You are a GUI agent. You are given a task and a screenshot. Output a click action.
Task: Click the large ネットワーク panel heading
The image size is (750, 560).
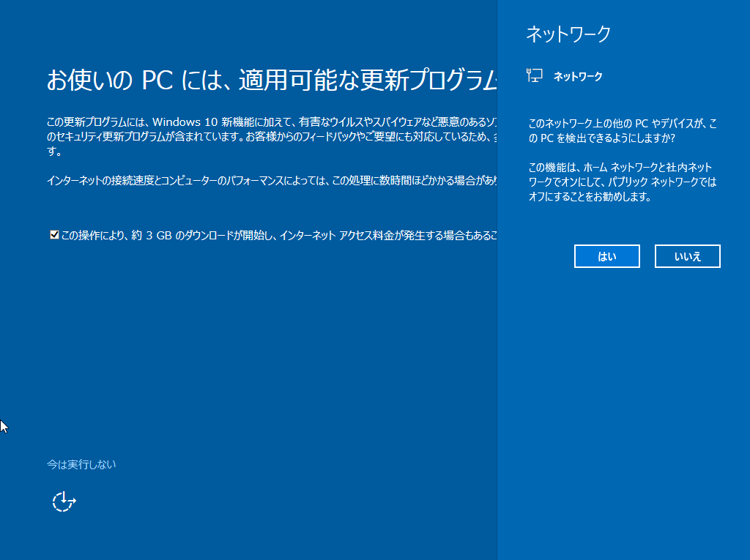click(x=568, y=34)
